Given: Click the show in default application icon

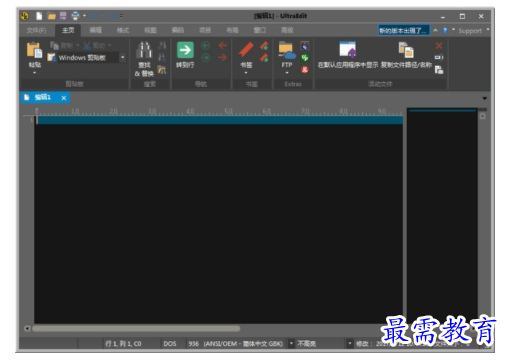Looking at the screenshot, I should point(348,50).
